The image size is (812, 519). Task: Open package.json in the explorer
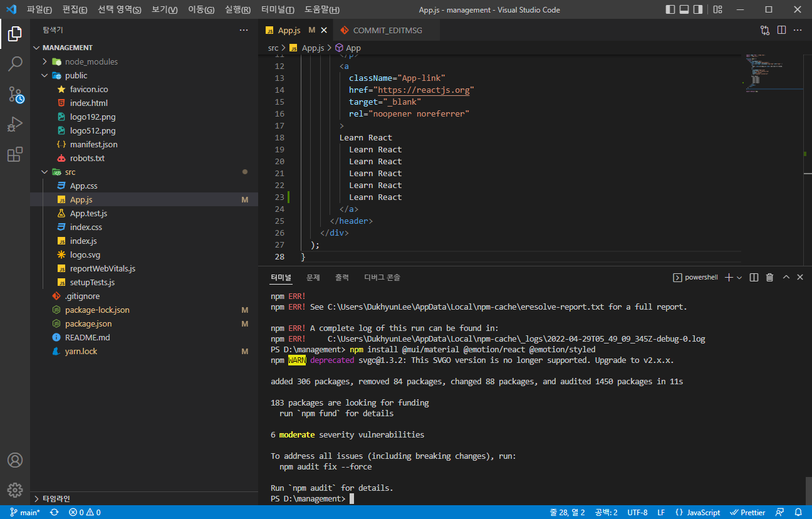point(88,323)
